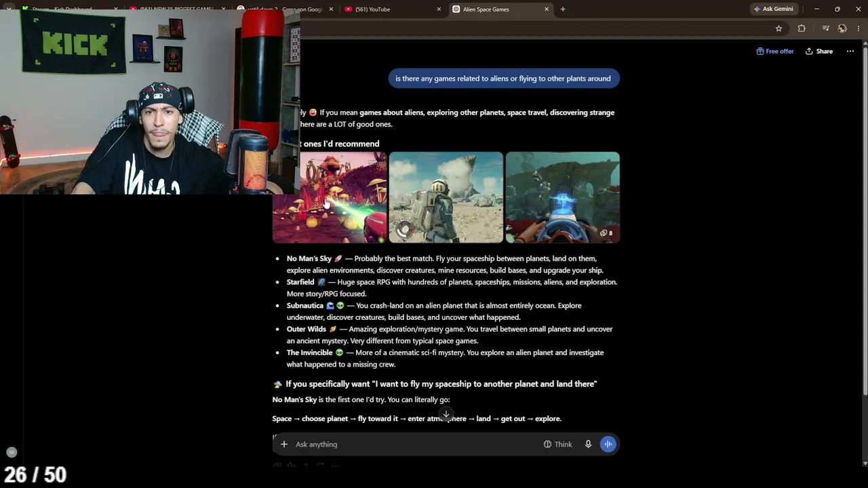
Task: Click the "ones I'd recommend" heading
Action: click(341, 144)
